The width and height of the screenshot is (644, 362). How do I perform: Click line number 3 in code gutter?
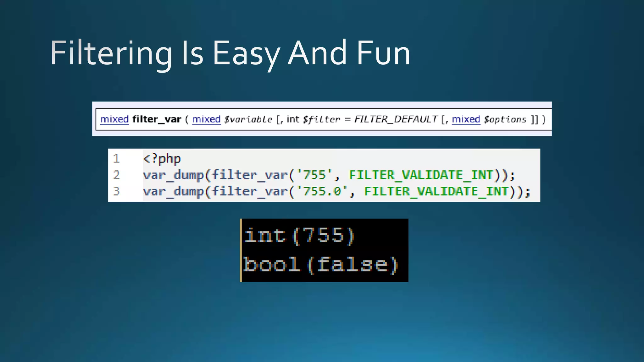point(116,191)
